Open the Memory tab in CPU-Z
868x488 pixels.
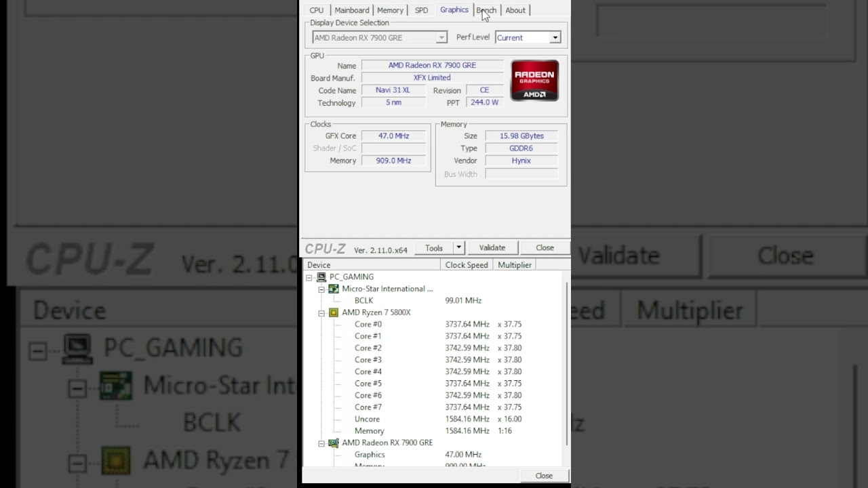click(x=390, y=10)
